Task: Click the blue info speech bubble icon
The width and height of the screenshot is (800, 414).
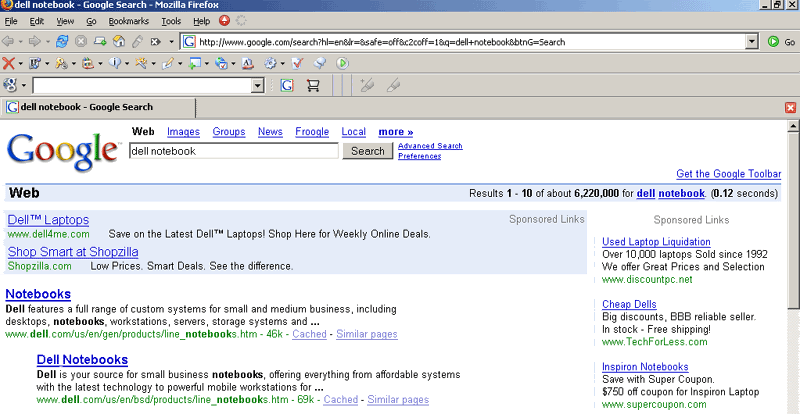Action: point(115,63)
